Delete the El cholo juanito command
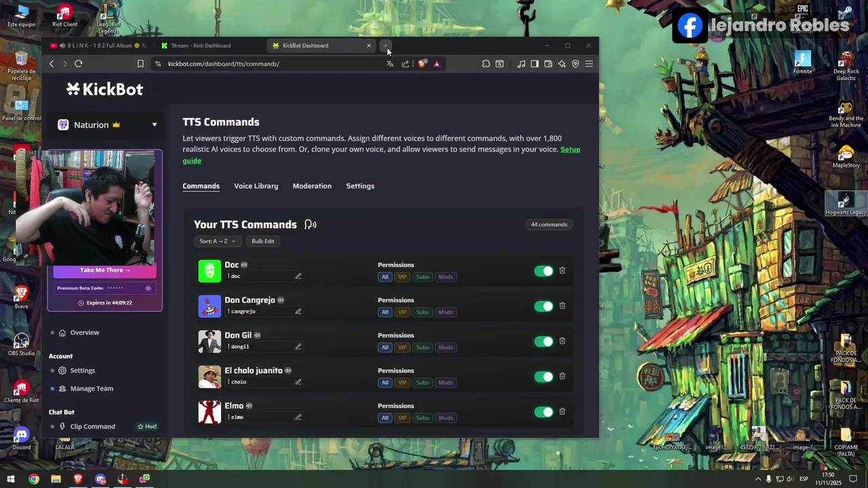 point(562,376)
